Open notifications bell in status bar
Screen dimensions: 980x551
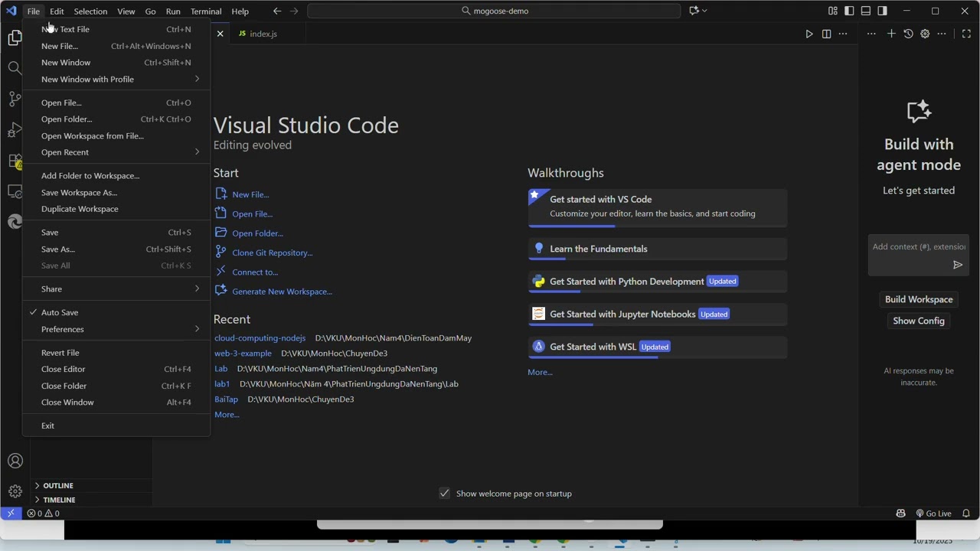[966, 514]
